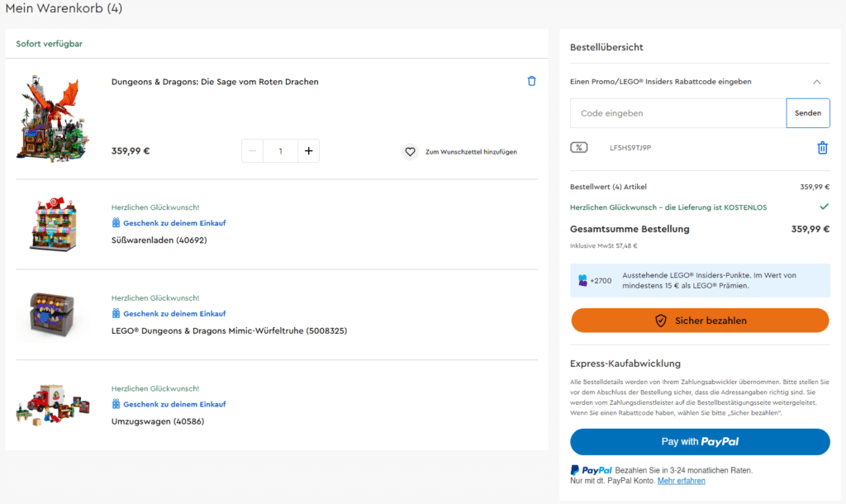The width and height of the screenshot is (846, 504).
Task: Click the Sofort verfügbar status text
Action: tap(49, 44)
